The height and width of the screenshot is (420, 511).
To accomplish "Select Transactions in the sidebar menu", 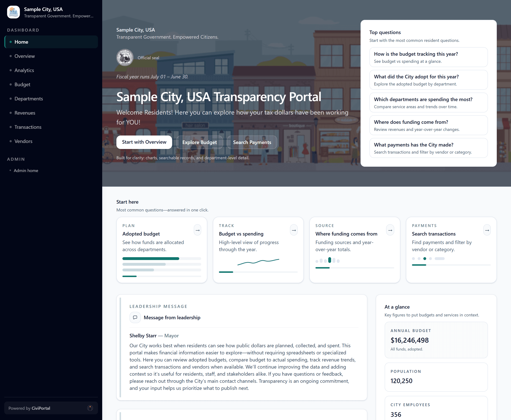I will (28, 127).
